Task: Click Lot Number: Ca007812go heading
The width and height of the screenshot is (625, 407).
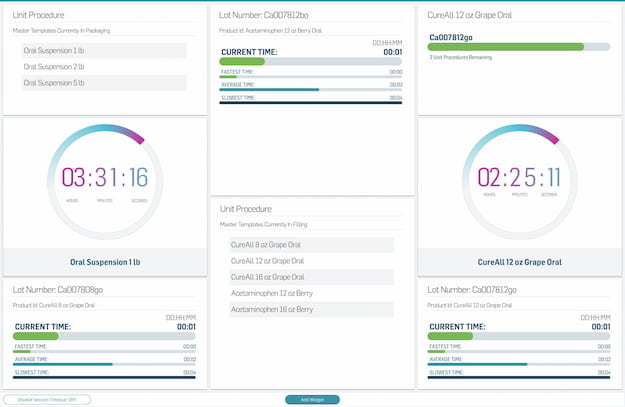Action: [x=472, y=290]
